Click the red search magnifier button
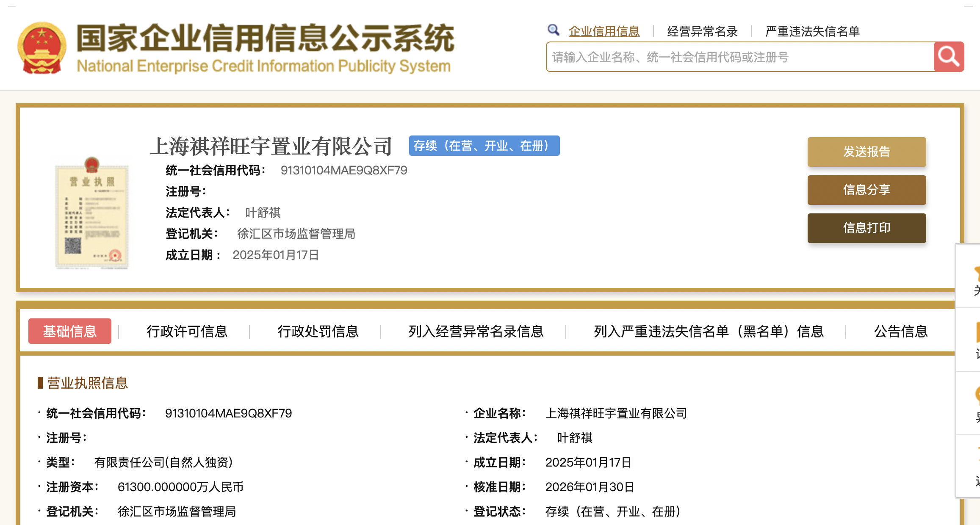 [x=948, y=57]
